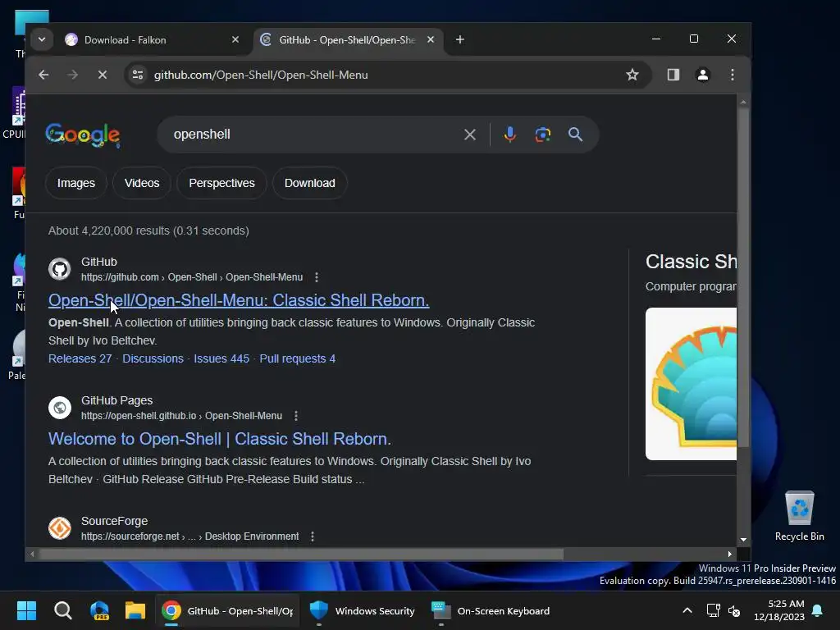Open Chrome's three-dot menu
The height and width of the screenshot is (630, 840).
coord(733,75)
